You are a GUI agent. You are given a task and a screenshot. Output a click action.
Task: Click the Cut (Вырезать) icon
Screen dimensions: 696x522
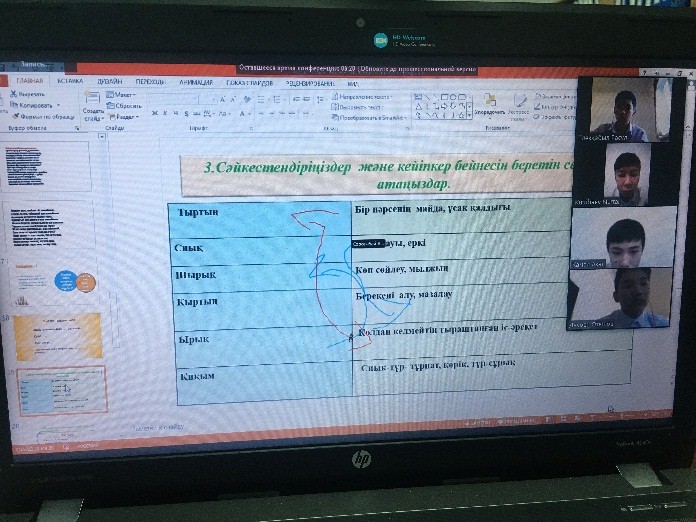tap(13, 93)
